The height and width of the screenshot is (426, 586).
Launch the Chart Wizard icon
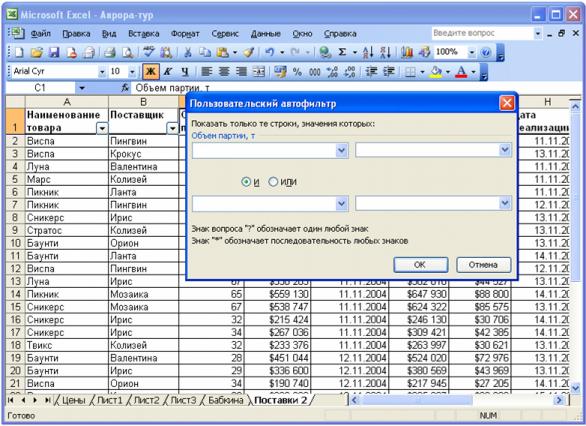407,53
